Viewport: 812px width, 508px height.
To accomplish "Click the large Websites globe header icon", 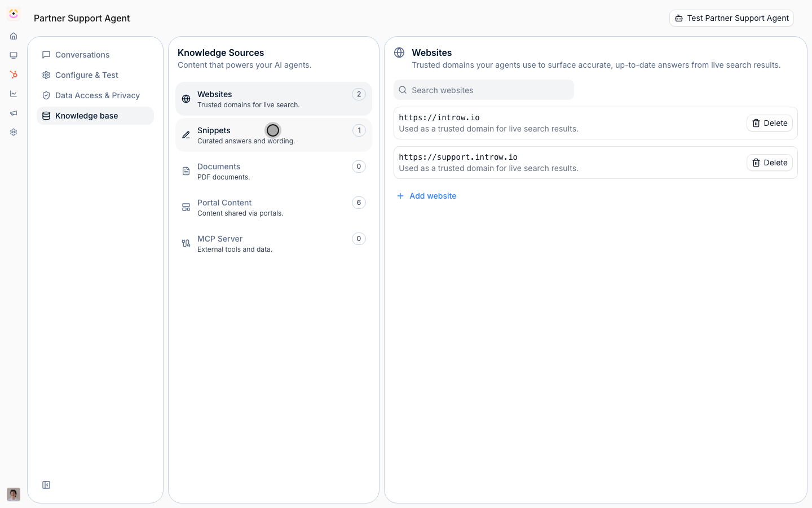I will 399,52.
